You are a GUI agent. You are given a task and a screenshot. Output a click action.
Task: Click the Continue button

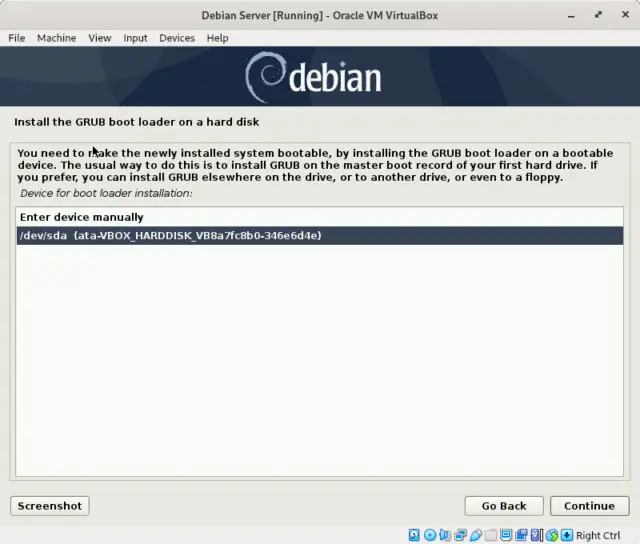pos(589,506)
